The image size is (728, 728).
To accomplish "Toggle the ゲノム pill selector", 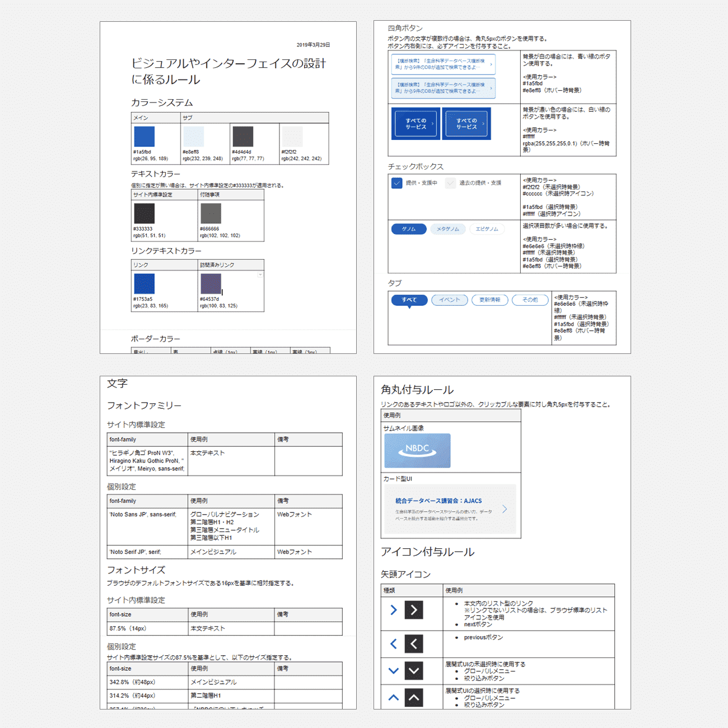I will coord(409,229).
